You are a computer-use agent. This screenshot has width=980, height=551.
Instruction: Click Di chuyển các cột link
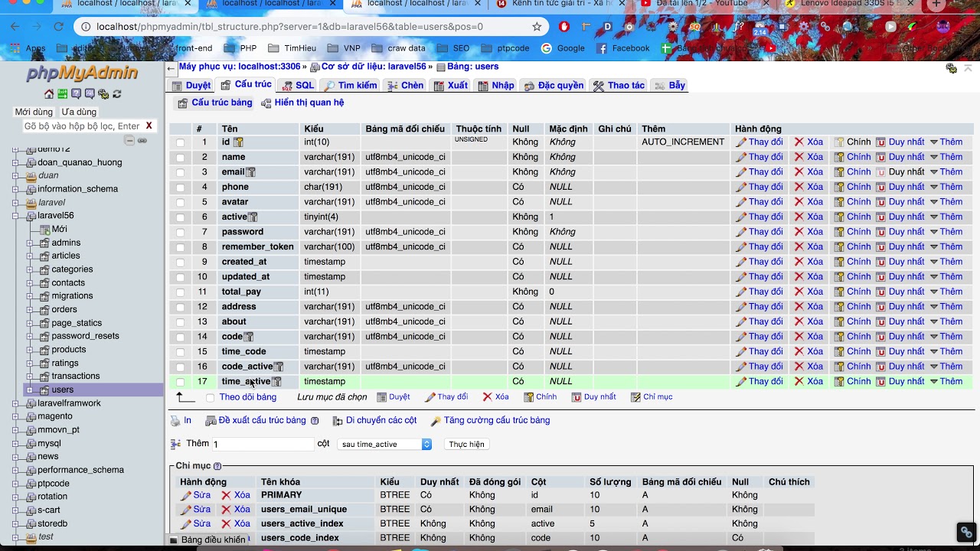pyautogui.click(x=375, y=420)
